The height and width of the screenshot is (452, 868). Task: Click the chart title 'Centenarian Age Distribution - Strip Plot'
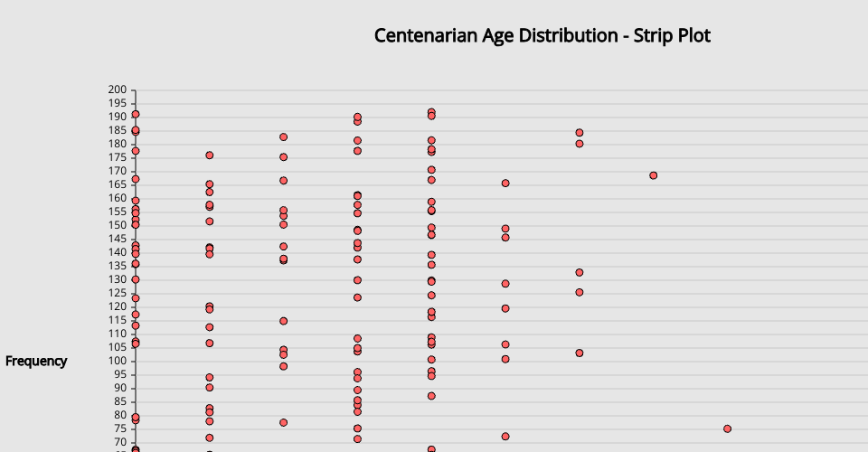[x=542, y=36]
